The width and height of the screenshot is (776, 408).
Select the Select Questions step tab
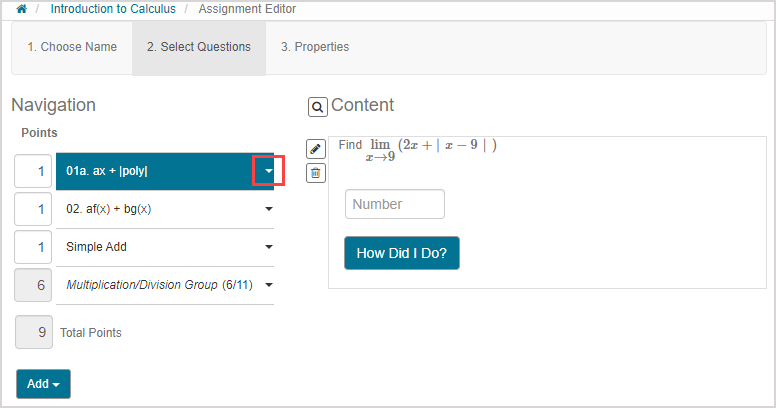(199, 47)
